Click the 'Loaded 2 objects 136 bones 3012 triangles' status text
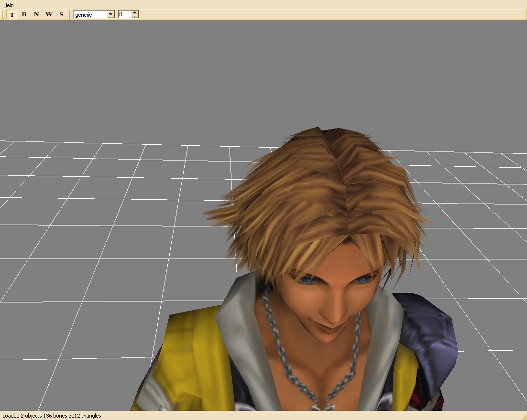527x420 pixels. click(52, 416)
